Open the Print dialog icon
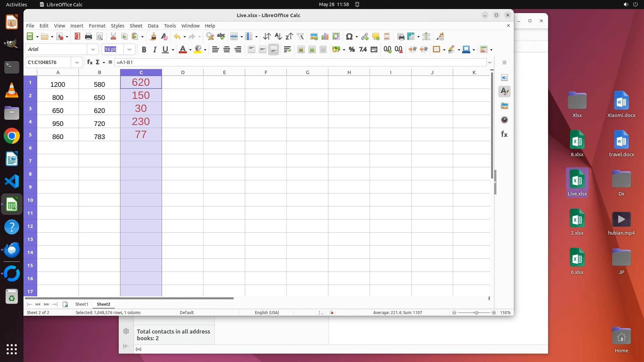 tap(89, 37)
